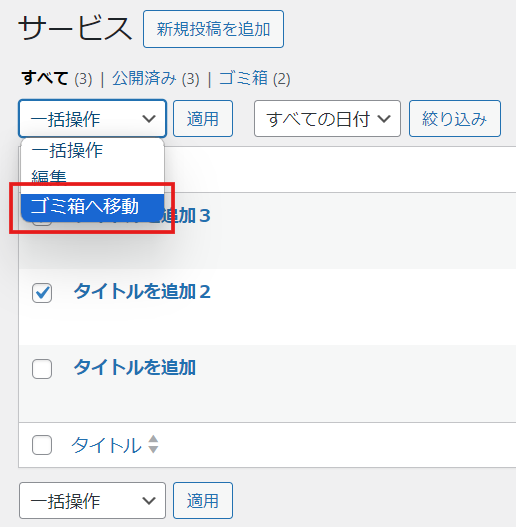
Task: Choose 編集 option in bulk actions list
Action: [92, 176]
